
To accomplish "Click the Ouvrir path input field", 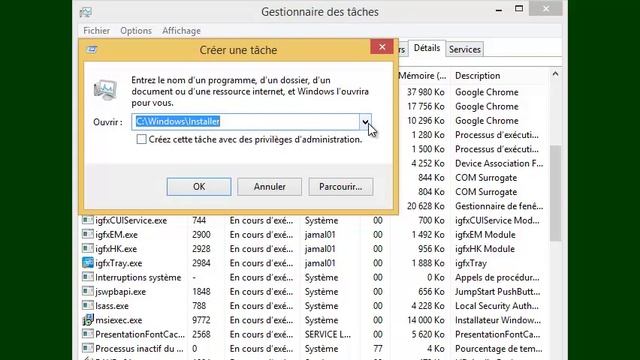I will (246, 122).
